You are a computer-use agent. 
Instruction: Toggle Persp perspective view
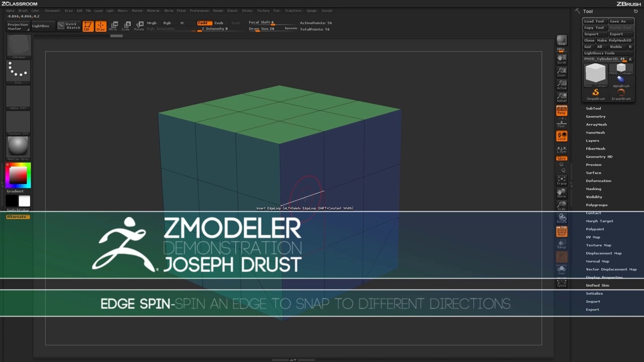(561, 110)
